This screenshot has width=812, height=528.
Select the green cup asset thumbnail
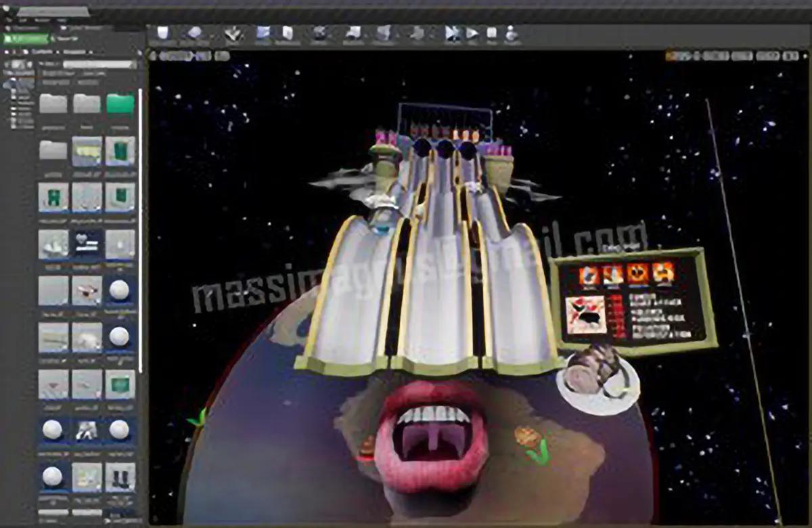pos(120,151)
